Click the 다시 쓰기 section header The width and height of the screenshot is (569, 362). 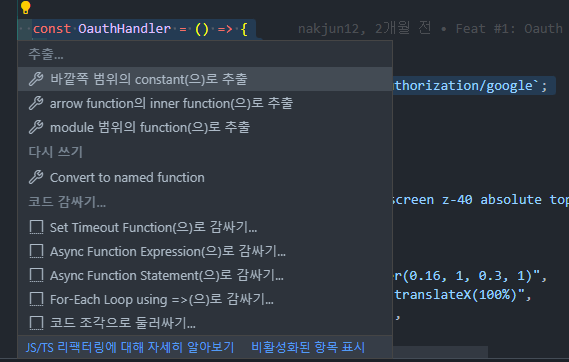(56, 152)
